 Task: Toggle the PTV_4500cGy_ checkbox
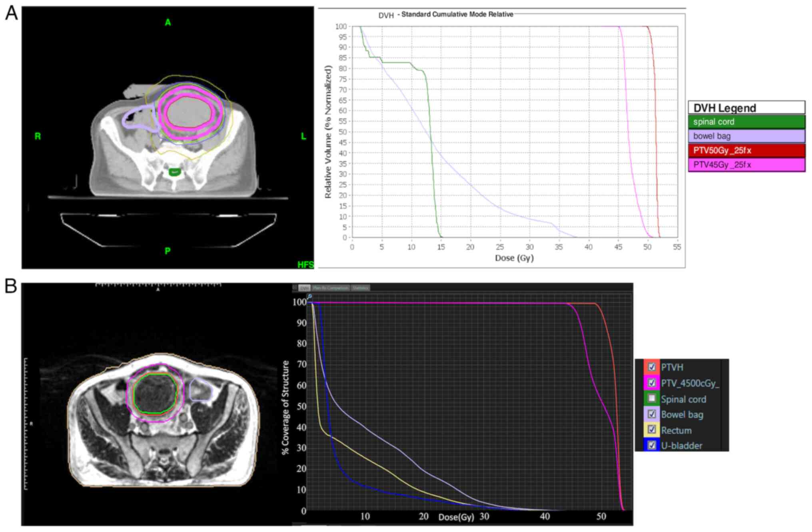pos(652,383)
